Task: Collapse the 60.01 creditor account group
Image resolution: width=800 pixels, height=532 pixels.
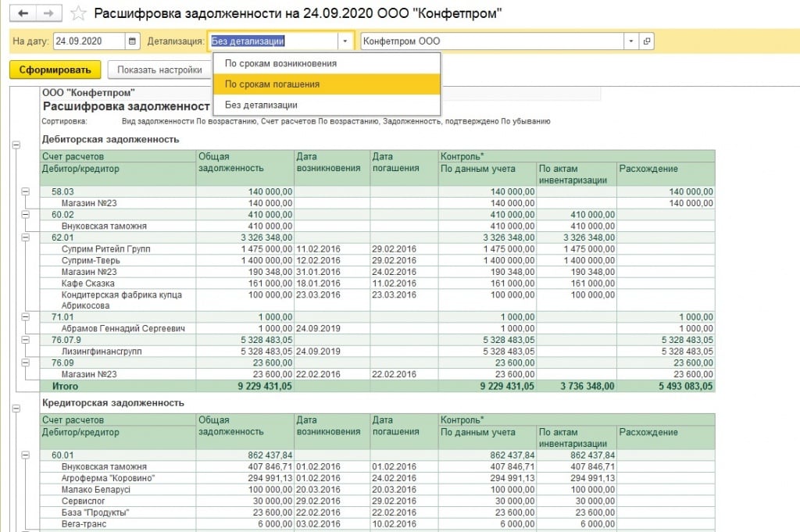Action: click(x=25, y=455)
